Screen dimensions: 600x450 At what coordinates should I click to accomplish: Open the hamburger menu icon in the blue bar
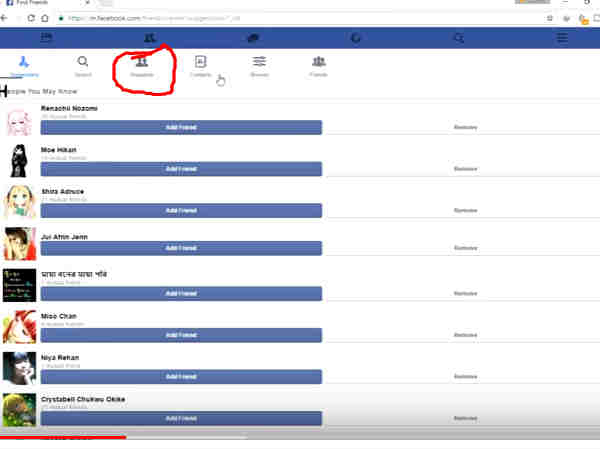[x=562, y=37]
